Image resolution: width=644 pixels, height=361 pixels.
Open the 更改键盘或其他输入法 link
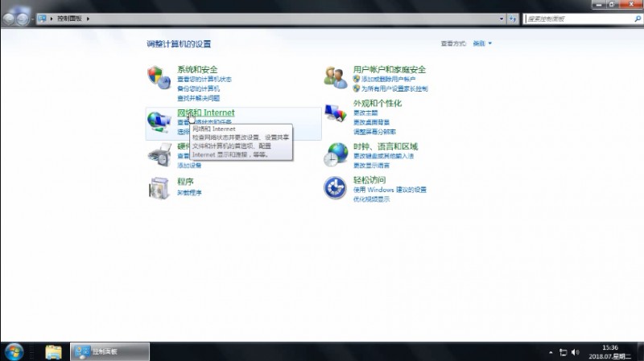(x=384, y=155)
